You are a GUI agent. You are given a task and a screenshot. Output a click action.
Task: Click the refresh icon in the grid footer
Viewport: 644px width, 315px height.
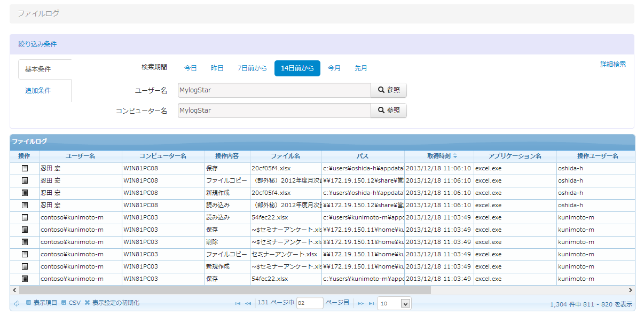click(x=17, y=303)
